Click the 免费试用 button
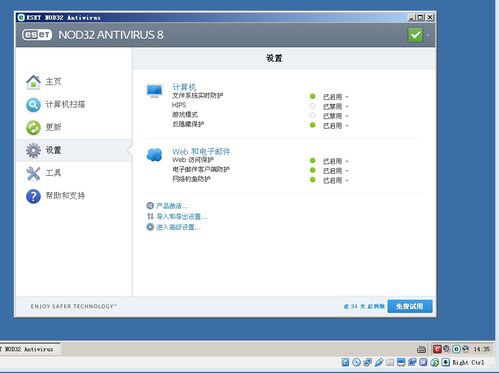Screen dimensions: 499x373 410,306
